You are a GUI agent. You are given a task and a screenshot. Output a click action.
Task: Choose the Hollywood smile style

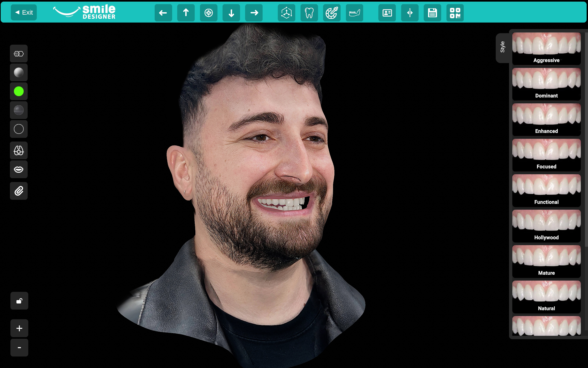pos(546,226)
